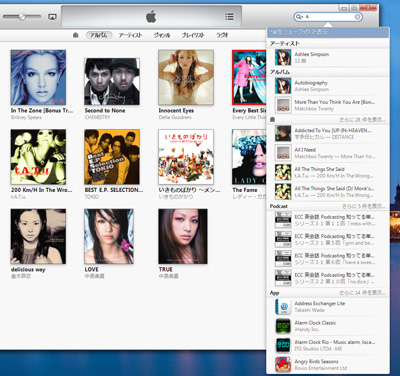Switch to the アルバム tab
This screenshot has width=400, height=376.
point(99,35)
